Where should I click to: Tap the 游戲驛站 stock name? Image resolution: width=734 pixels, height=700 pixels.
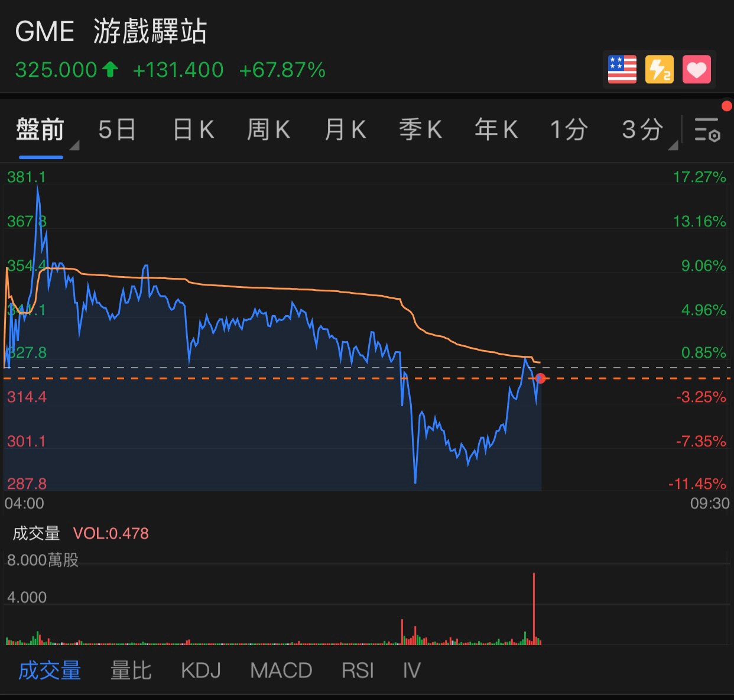150,31
